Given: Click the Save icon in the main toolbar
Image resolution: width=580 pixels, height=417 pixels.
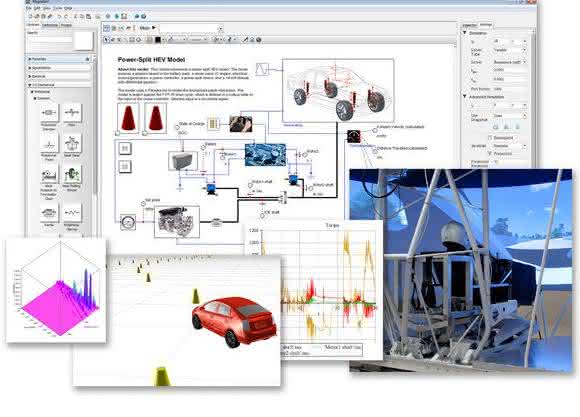Looking at the screenshot, I should (x=43, y=16).
